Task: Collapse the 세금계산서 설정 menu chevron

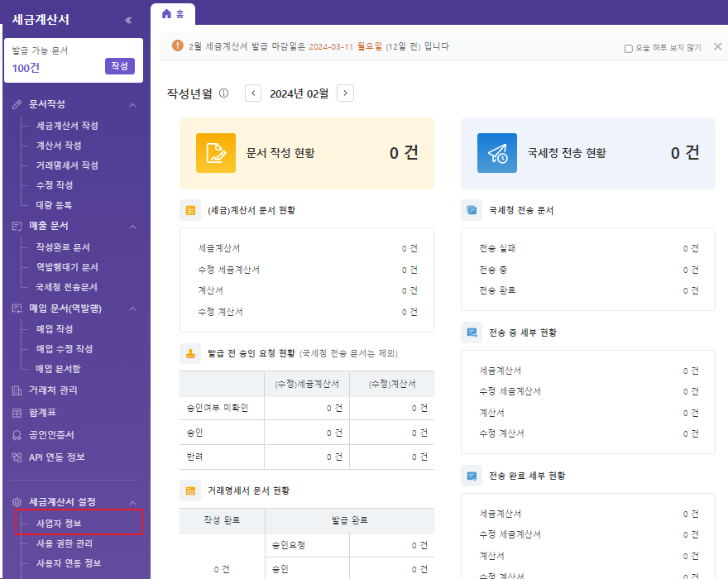Action: (x=133, y=502)
